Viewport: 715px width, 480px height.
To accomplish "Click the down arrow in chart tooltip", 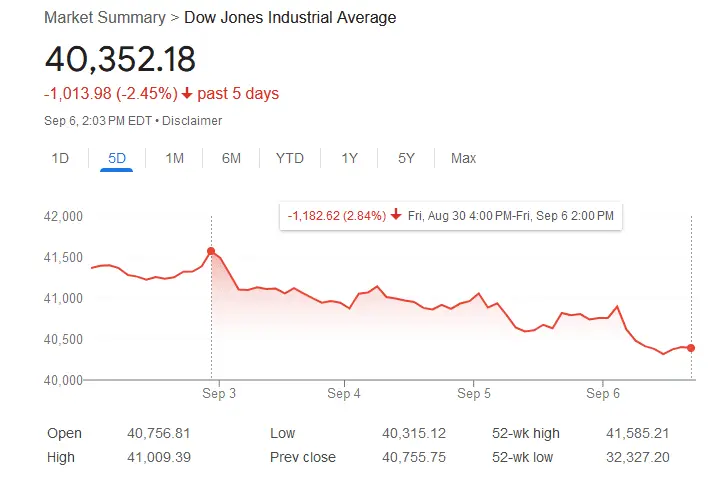I will tap(396, 215).
